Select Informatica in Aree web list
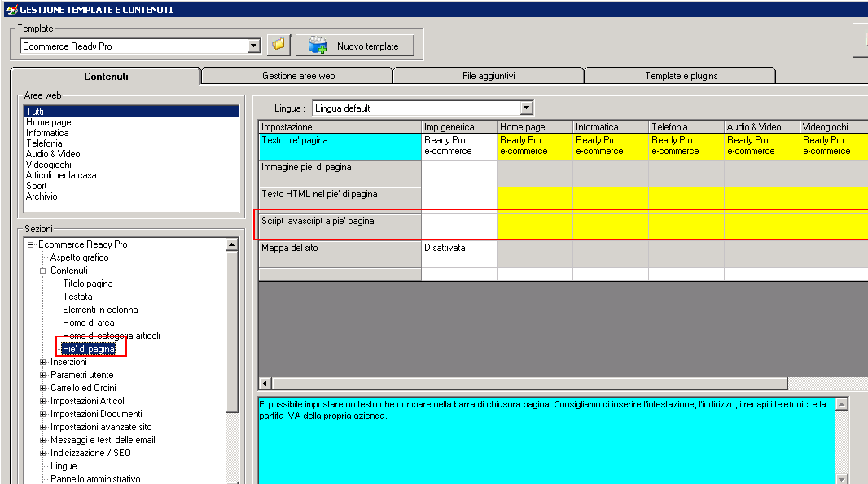The width and height of the screenshot is (868, 484). click(x=47, y=132)
